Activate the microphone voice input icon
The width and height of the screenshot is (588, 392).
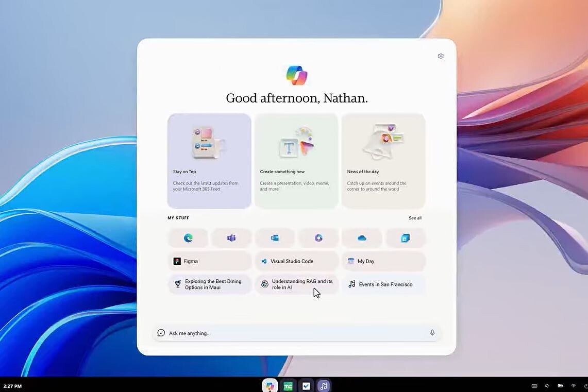[x=432, y=333]
